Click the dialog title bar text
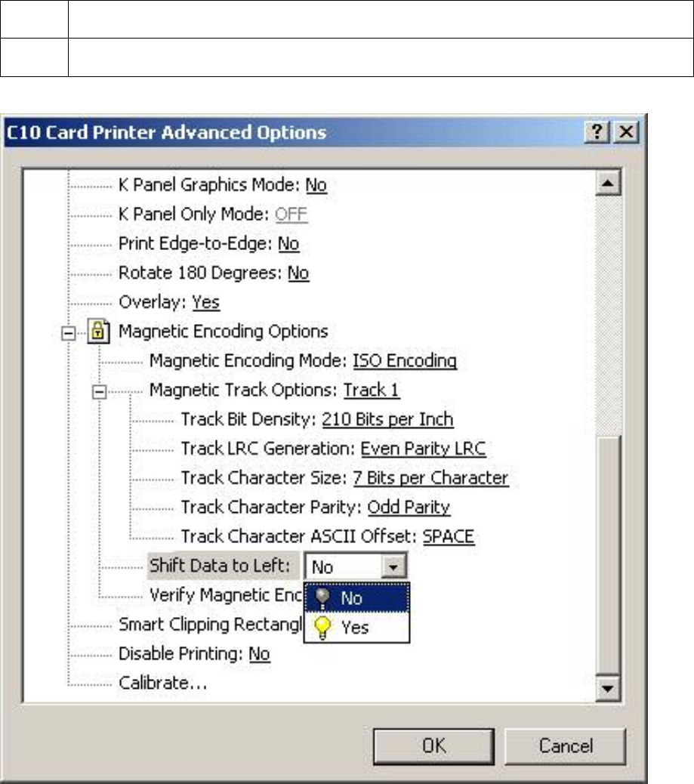The width and height of the screenshot is (694, 784). [166, 132]
